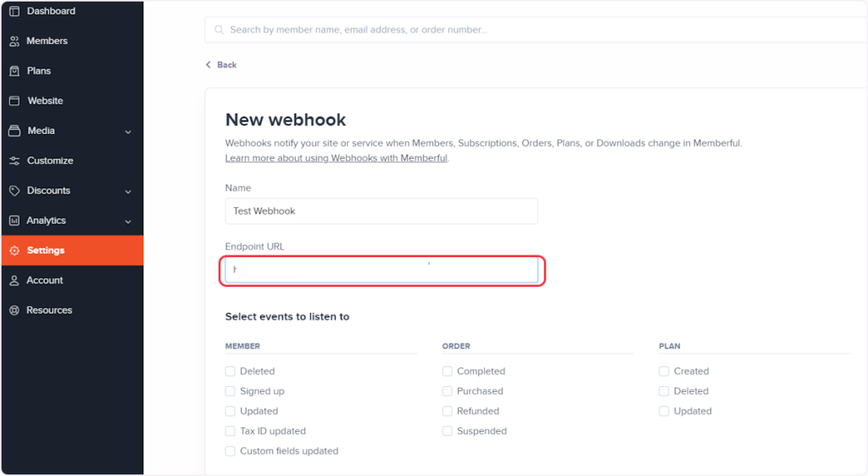Tick the Plan Created checkbox

click(x=665, y=372)
